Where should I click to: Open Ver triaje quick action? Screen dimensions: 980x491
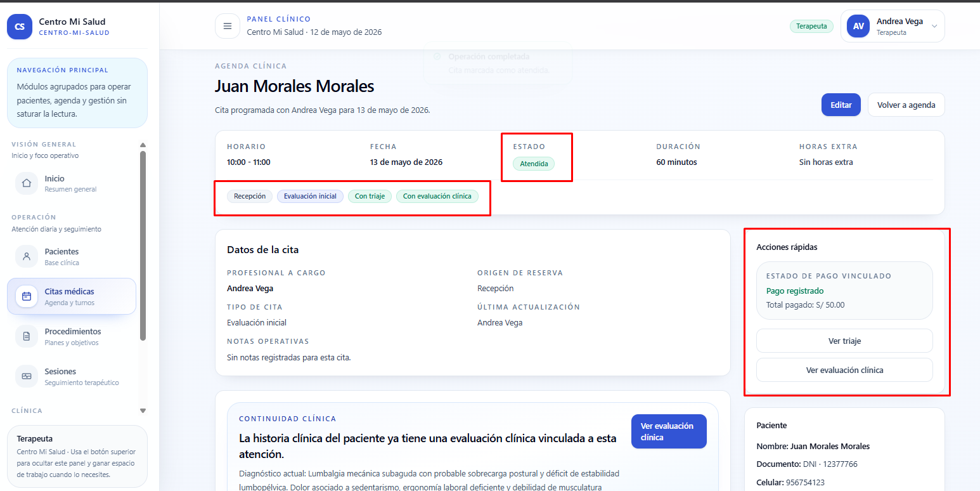point(844,341)
